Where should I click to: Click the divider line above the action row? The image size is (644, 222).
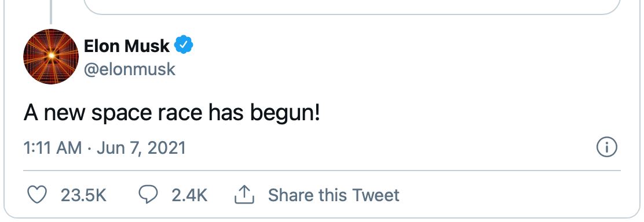322,171
